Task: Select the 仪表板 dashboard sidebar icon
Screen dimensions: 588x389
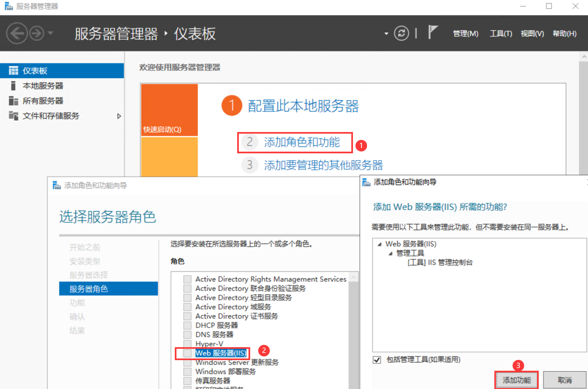Action: pos(13,71)
